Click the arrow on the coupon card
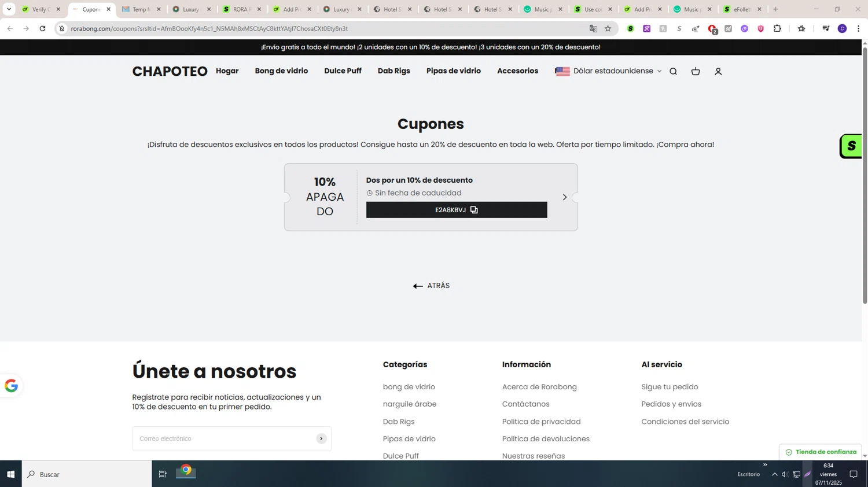The width and height of the screenshot is (868, 487). [565, 197]
